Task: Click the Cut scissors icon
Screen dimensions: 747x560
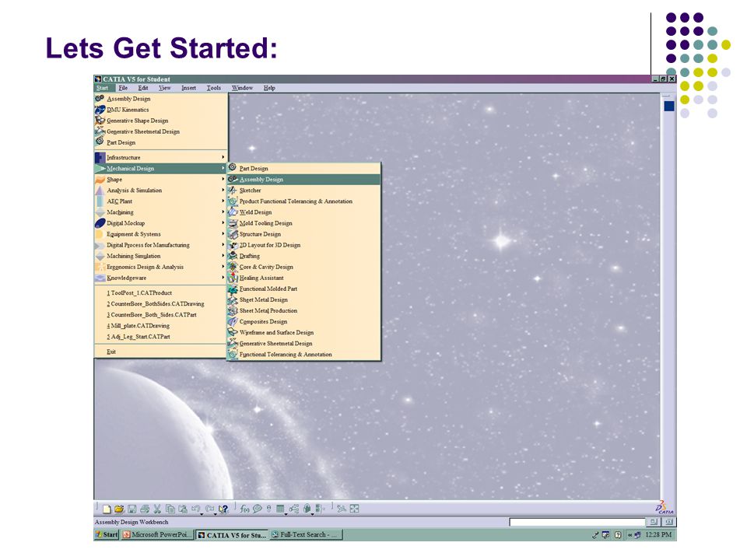Action: pos(157,509)
